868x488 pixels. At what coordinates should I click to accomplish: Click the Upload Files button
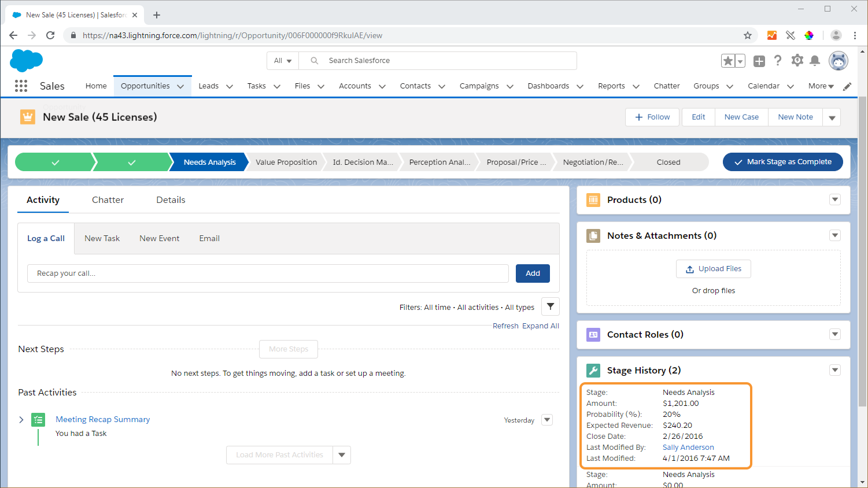[714, 269]
